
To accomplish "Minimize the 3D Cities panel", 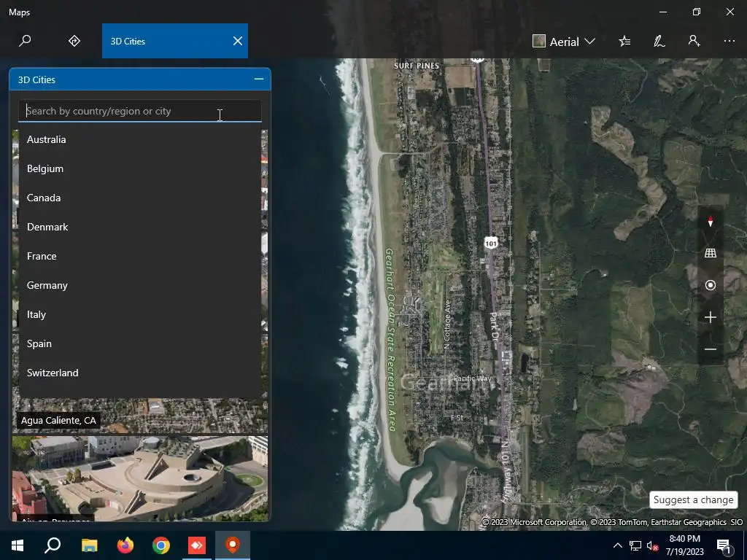I will [259, 79].
